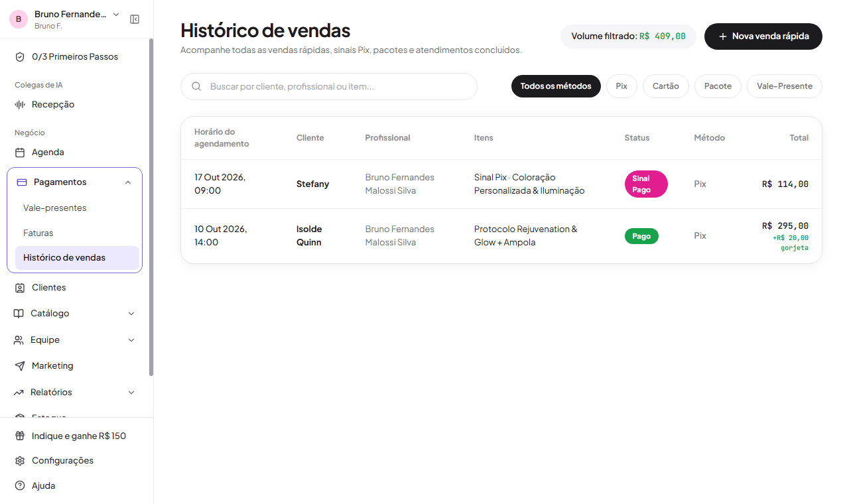The image size is (849, 504).
Task: Click the Catálogo book icon
Action: 19,314
